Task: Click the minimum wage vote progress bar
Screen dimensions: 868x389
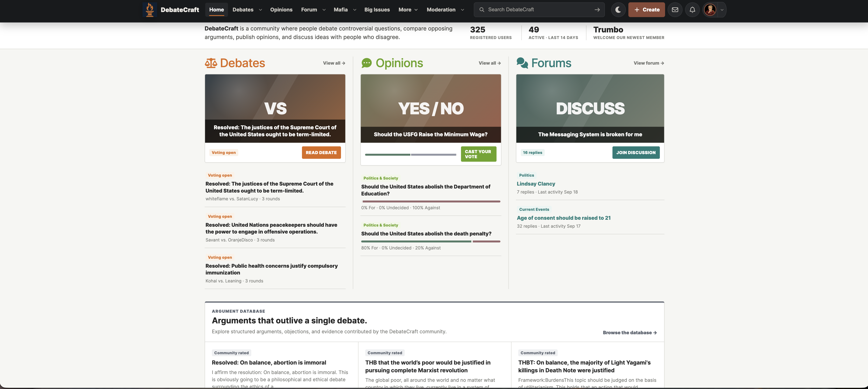Action: (411, 155)
